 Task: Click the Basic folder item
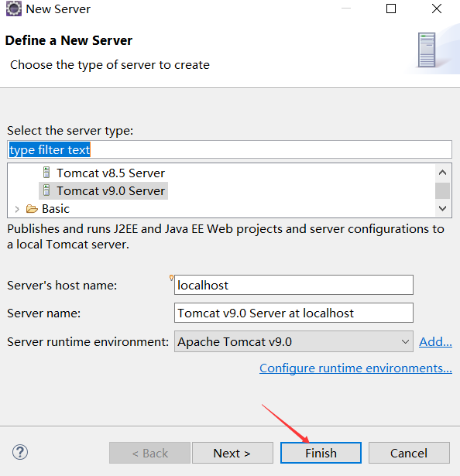point(56,209)
